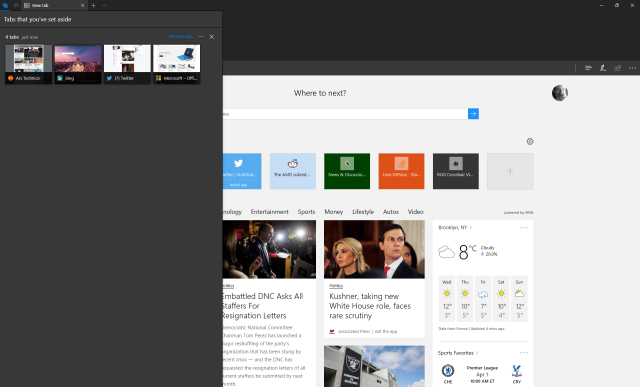Switch to Entertainment news category
The height and width of the screenshot is (387, 640).
tap(269, 211)
